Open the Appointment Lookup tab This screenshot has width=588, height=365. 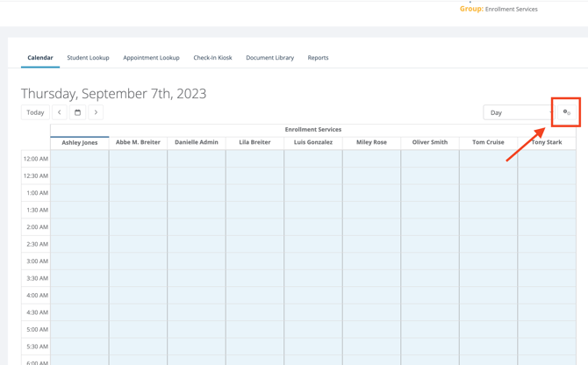[x=151, y=58]
